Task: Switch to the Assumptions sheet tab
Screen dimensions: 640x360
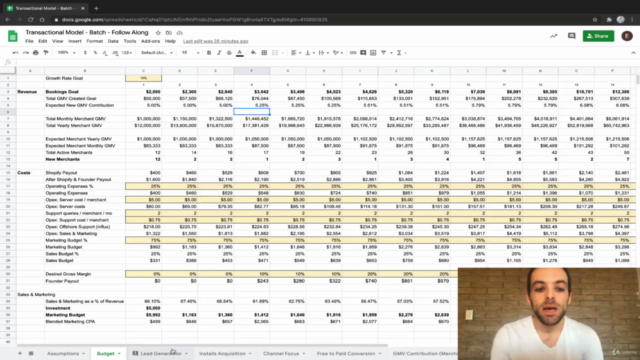Action: pyautogui.click(x=63, y=353)
